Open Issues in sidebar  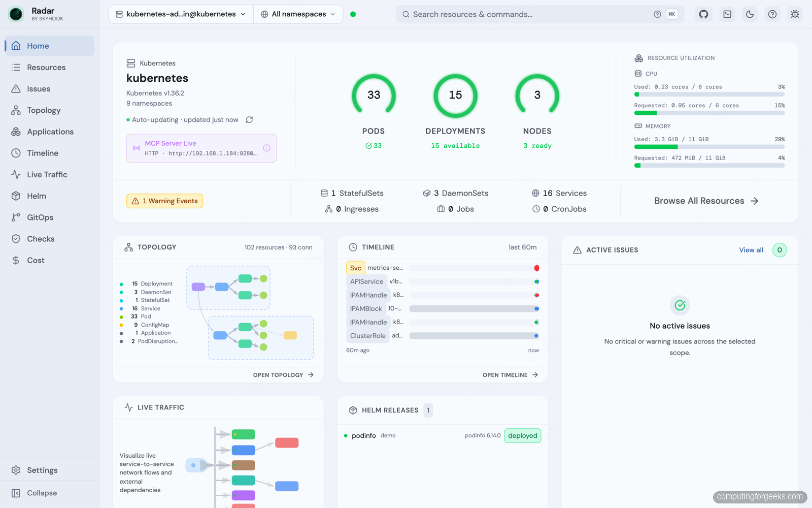50,89
